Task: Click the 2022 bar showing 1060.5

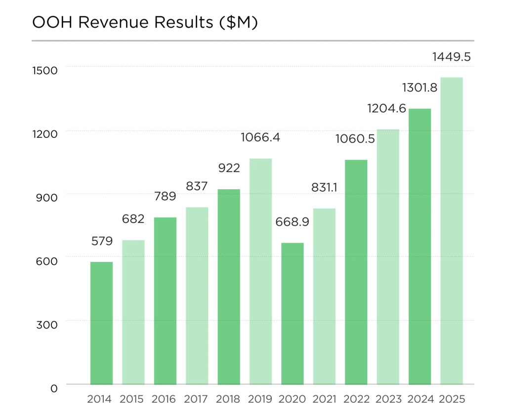Action: (357, 272)
